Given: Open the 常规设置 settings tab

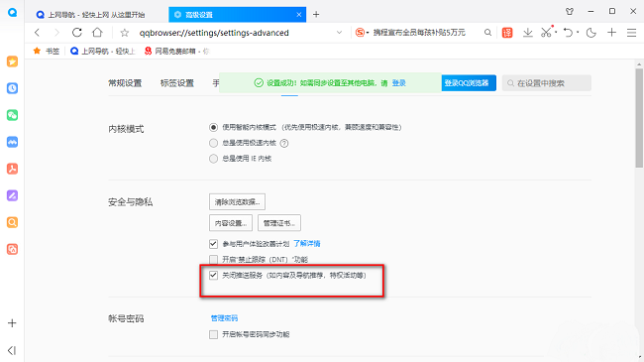Looking at the screenshot, I should 125,83.
